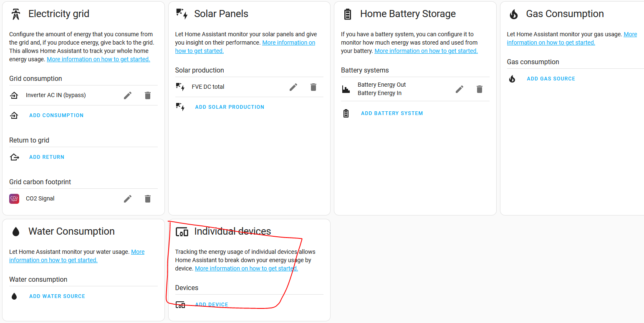Edit the Battery Energy Out/In system

(460, 89)
